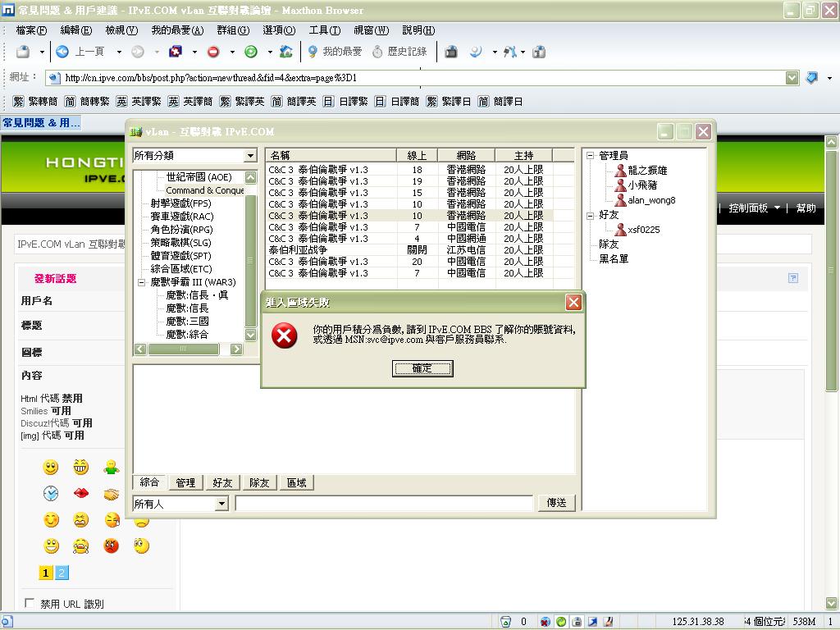Click the browser Stop button

(213, 52)
